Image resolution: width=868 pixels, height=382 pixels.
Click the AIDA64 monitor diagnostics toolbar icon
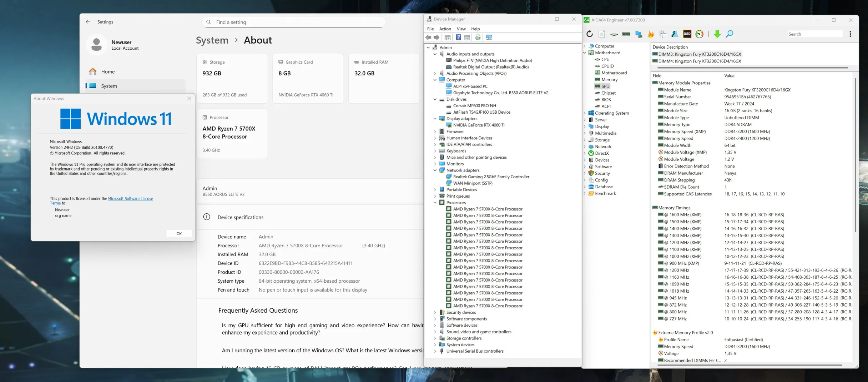coord(639,34)
